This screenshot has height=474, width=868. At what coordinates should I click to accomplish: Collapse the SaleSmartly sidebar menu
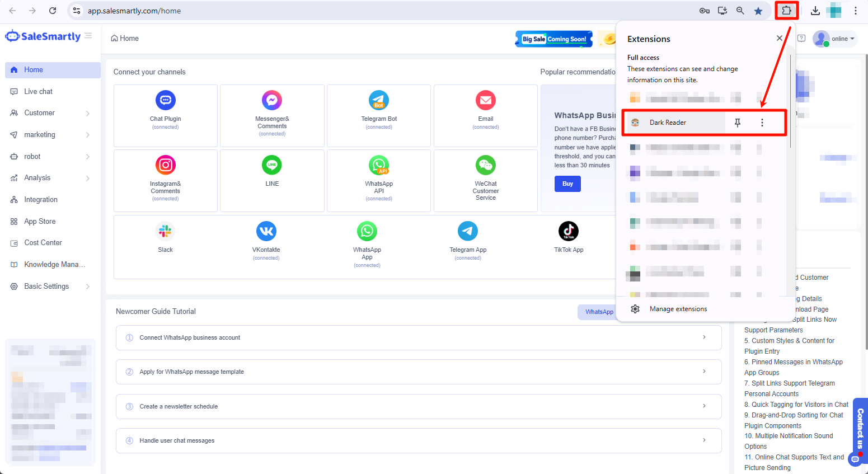[88, 36]
